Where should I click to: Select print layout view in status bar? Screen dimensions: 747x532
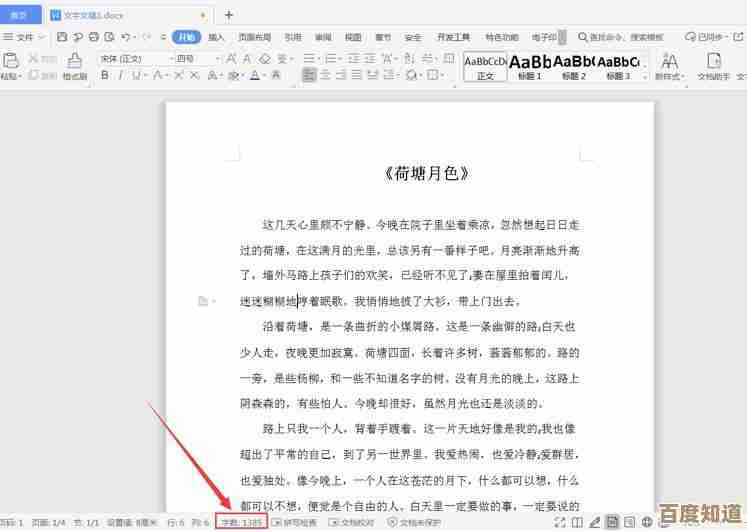click(x=612, y=522)
